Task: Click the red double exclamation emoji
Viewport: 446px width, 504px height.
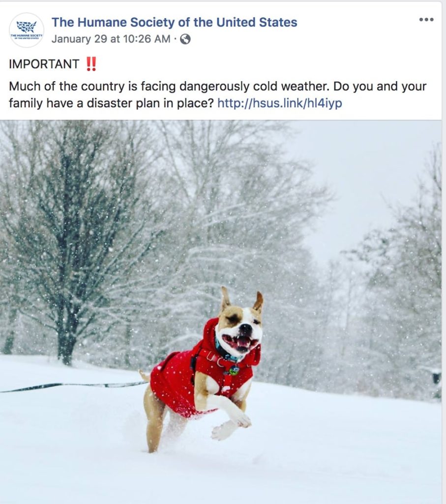Action: point(91,64)
